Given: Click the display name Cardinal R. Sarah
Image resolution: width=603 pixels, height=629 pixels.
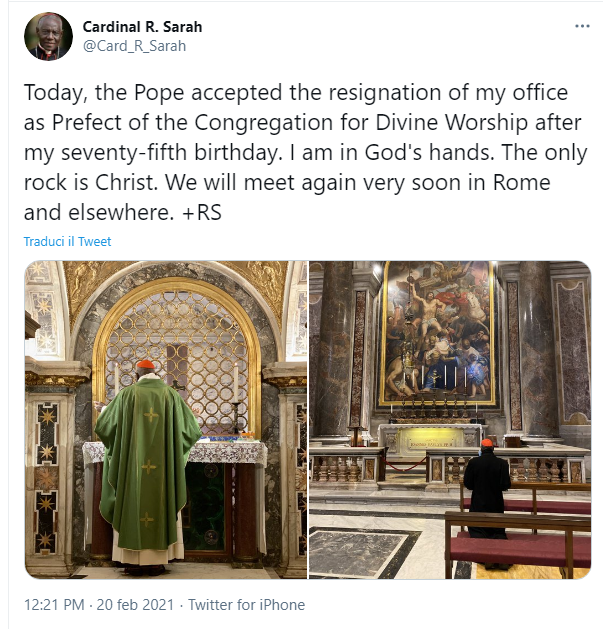Looking at the screenshot, I should tap(142, 27).
